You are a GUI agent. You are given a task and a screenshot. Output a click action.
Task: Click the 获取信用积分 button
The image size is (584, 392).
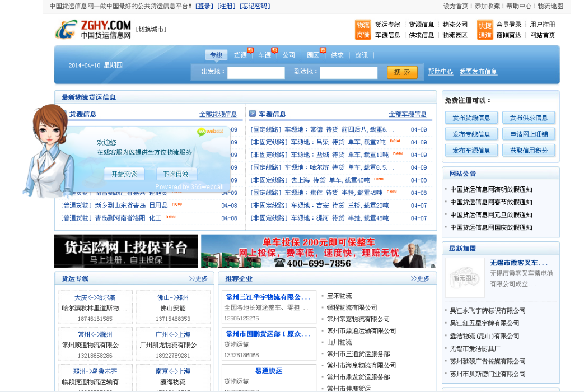[529, 151]
